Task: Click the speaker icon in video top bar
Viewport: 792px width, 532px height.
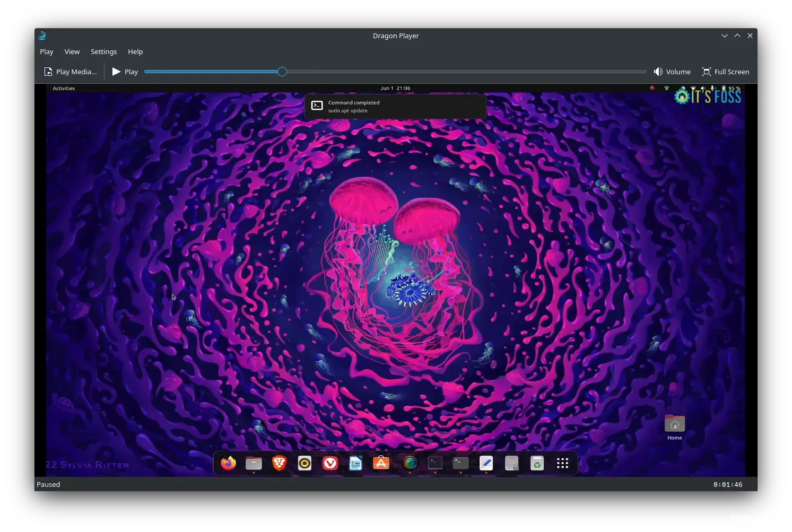Action: 703,88
